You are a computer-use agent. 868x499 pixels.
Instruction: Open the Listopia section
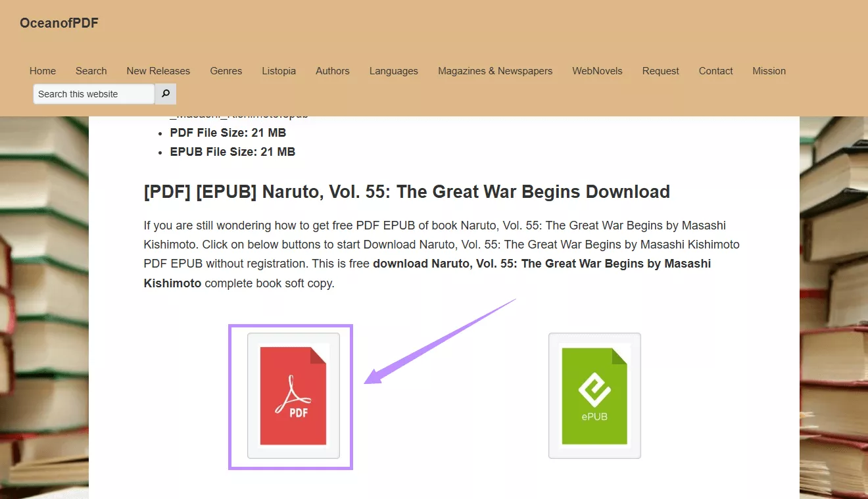pos(279,70)
